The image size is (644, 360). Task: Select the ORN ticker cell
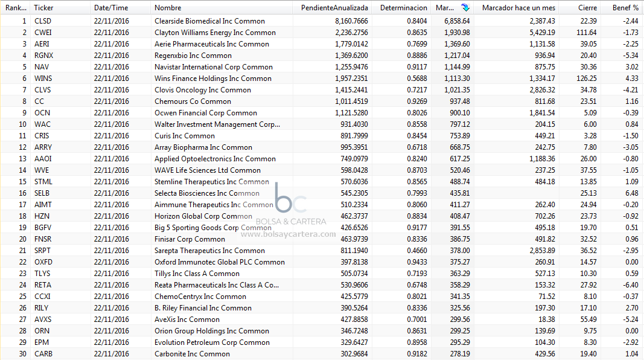(42, 332)
